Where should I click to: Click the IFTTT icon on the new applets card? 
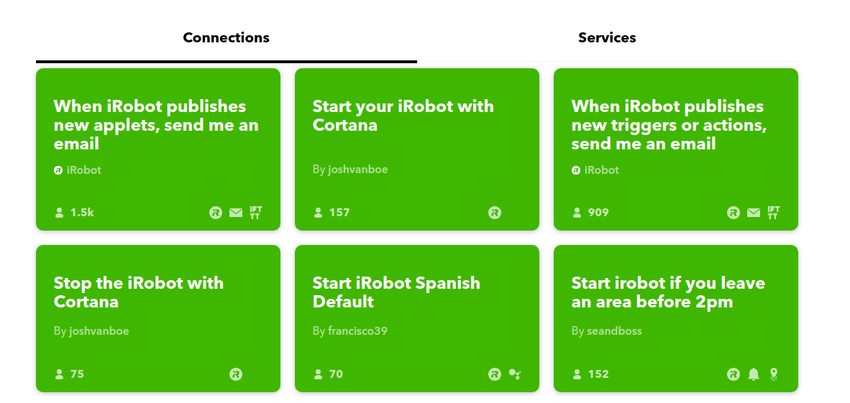tap(256, 212)
